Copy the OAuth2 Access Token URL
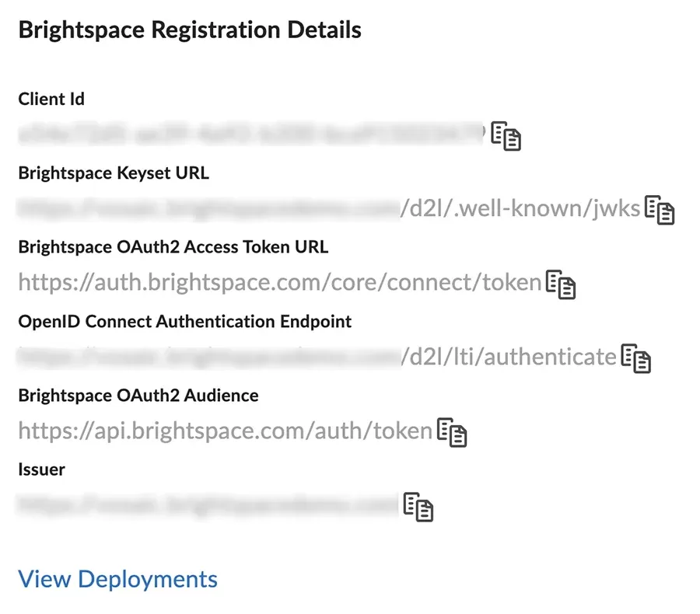Image resolution: width=700 pixels, height=614 pixels. [561, 284]
